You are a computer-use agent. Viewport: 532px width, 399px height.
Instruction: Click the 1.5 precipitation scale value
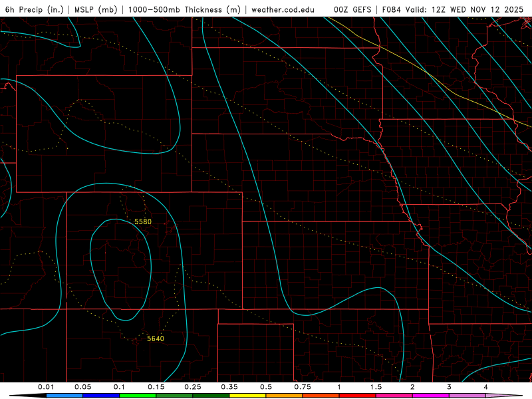[376, 387]
